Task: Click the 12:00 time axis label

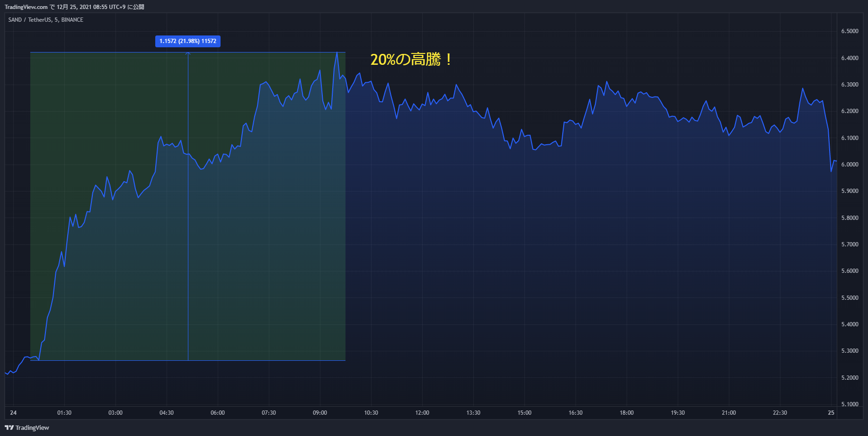Action: [x=422, y=413]
